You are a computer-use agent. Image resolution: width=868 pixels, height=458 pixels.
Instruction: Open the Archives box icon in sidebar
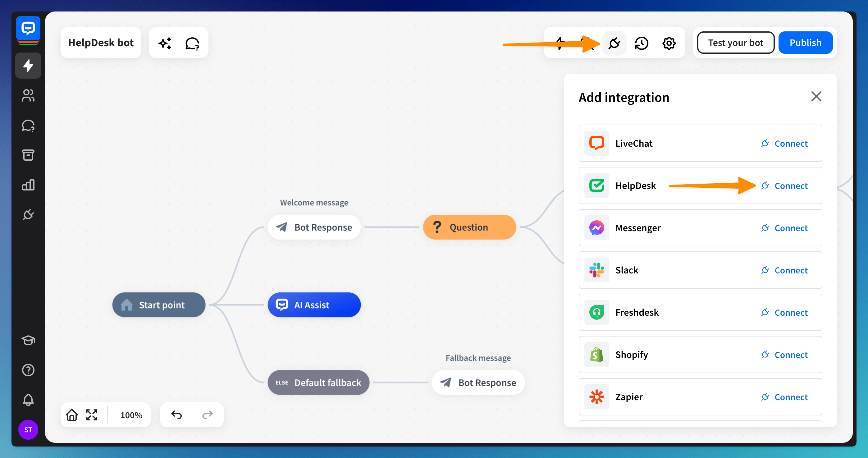point(28,155)
